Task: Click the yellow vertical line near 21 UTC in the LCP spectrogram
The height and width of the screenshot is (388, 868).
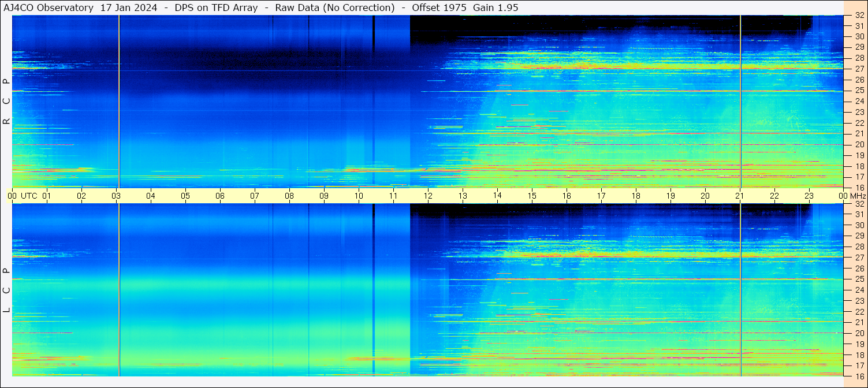Action: pyautogui.click(x=740, y=290)
